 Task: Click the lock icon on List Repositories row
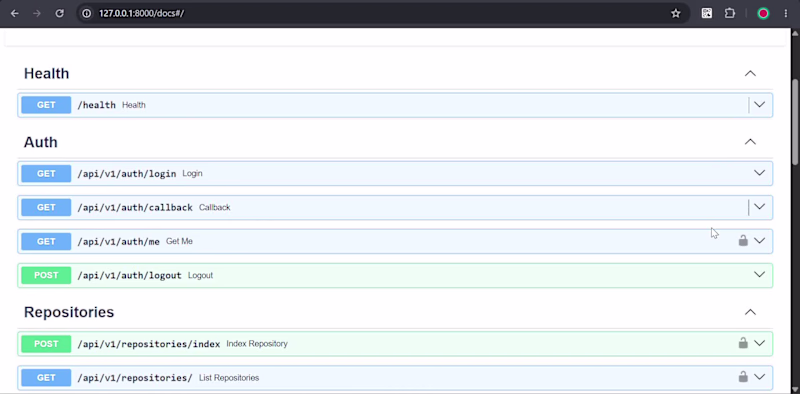point(743,377)
